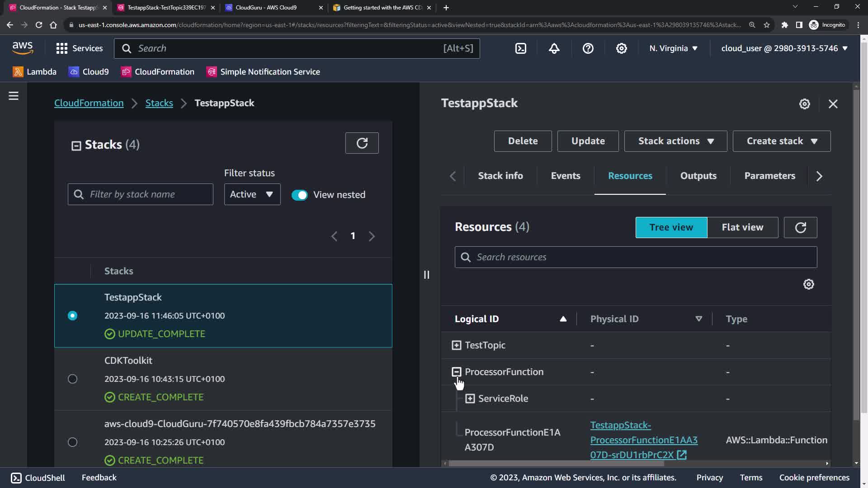The width and height of the screenshot is (868, 488).
Task: Expand the ServiceRole tree node
Action: [x=470, y=399]
